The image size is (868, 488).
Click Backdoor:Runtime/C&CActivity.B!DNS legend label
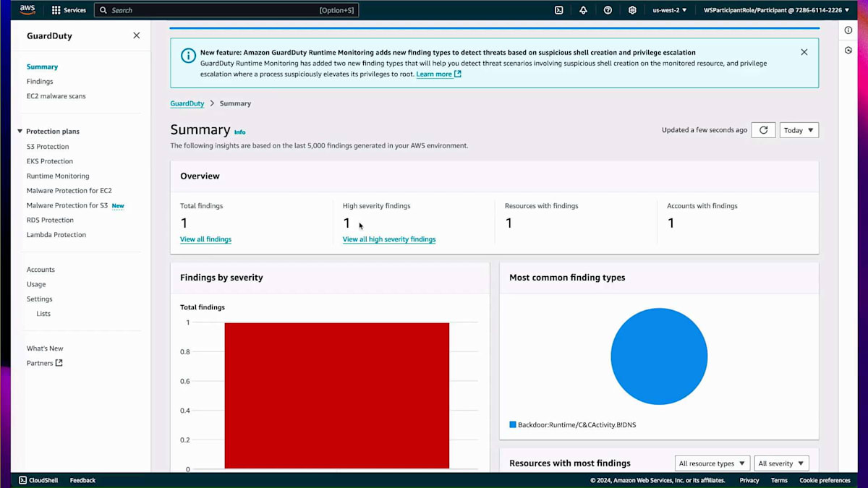coord(577,425)
